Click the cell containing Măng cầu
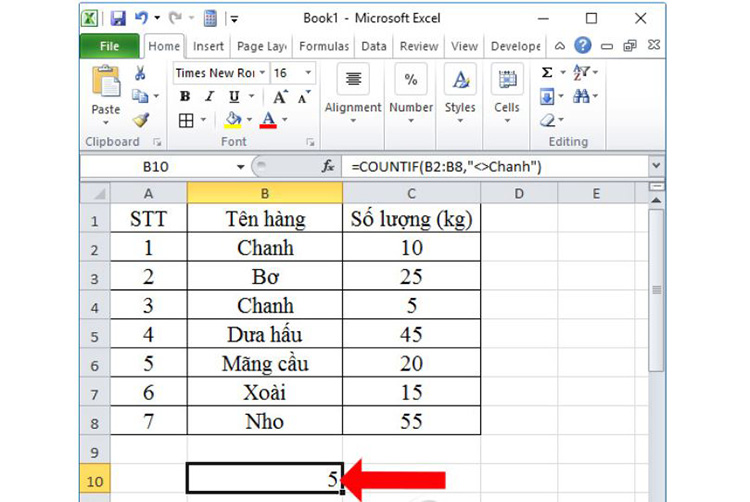Screen dimensions: 750x502 click(x=265, y=363)
